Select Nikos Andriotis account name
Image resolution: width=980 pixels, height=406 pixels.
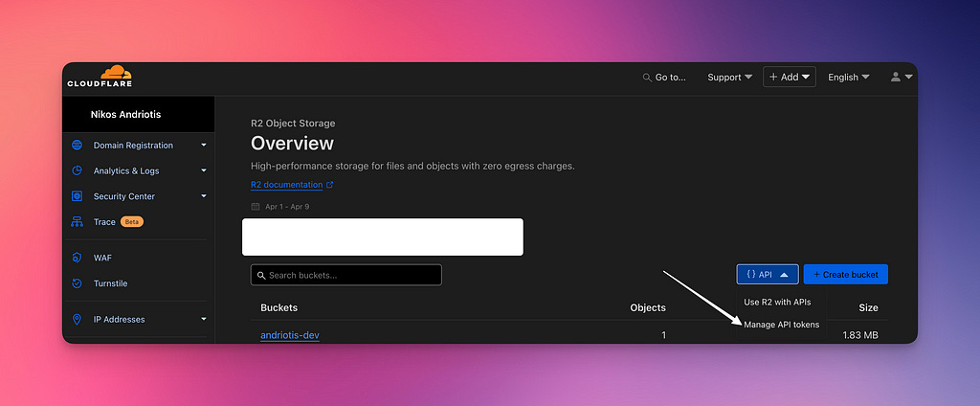125,115
